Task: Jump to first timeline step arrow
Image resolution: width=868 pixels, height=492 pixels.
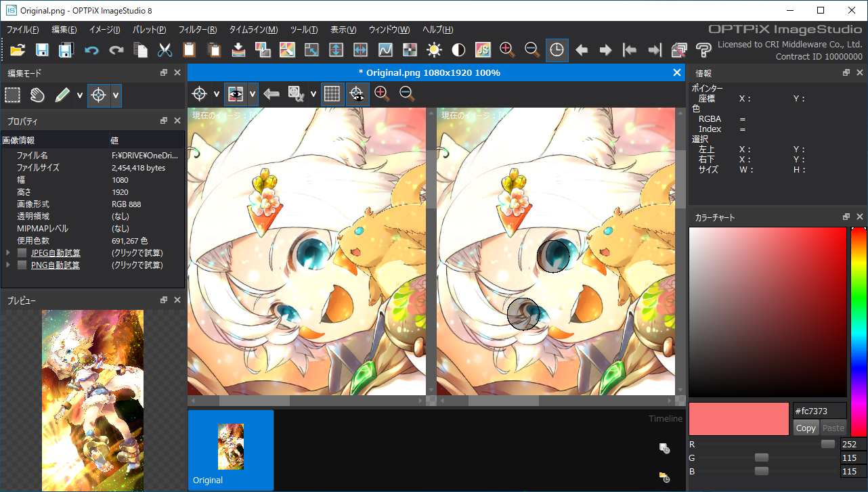Action: tap(630, 50)
